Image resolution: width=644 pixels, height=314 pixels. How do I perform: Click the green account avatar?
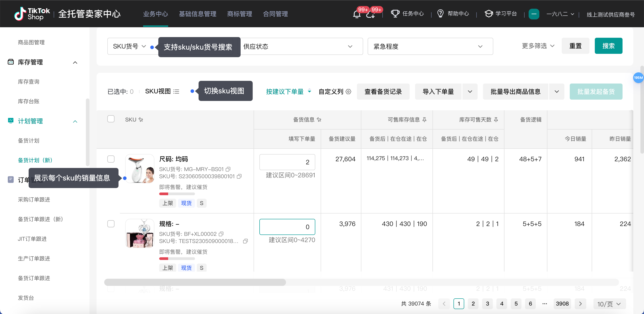pyautogui.click(x=534, y=14)
